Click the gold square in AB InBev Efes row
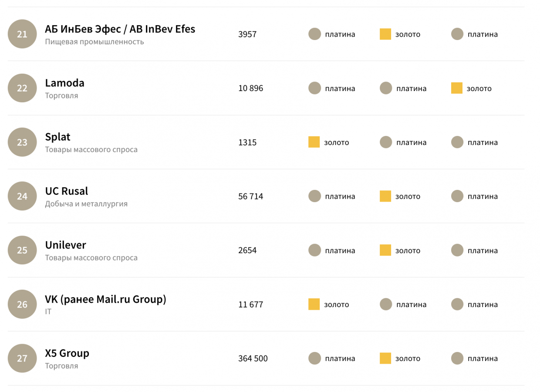This screenshot has width=540, height=392. (x=385, y=34)
